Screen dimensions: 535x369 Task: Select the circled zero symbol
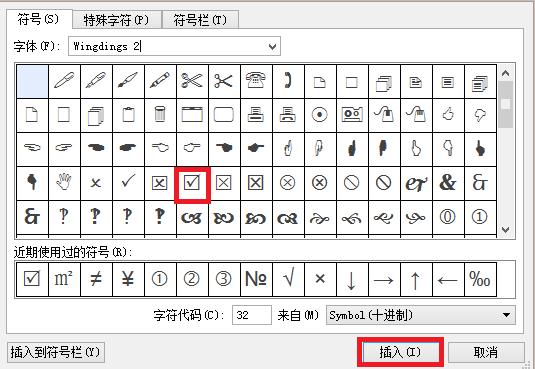coord(448,217)
